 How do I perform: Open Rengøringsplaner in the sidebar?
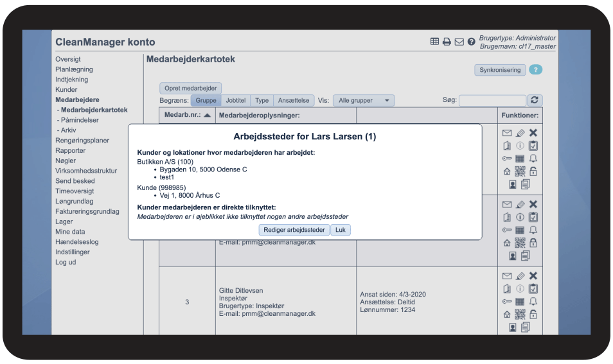point(82,140)
